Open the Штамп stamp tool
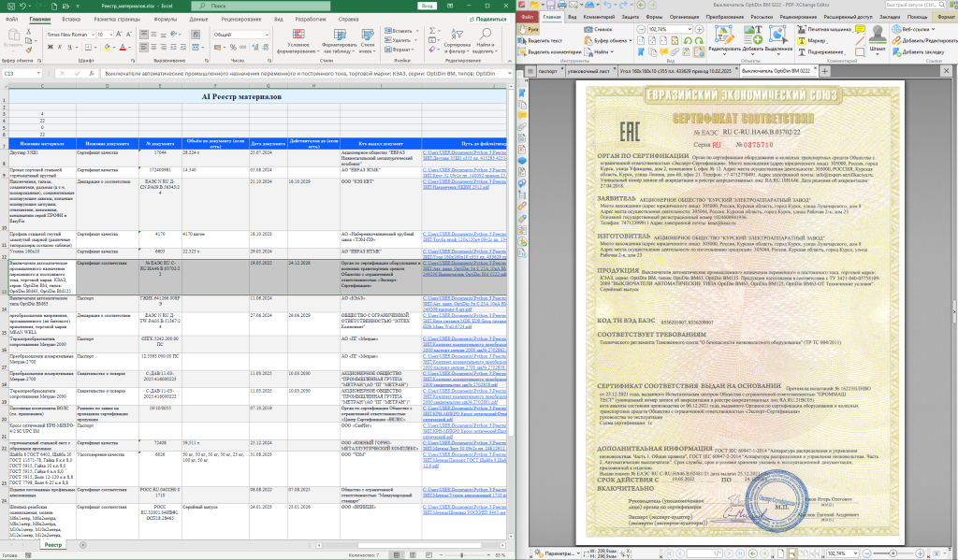Image resolution: width=958 pixels, height=560 pixels. 878,37
